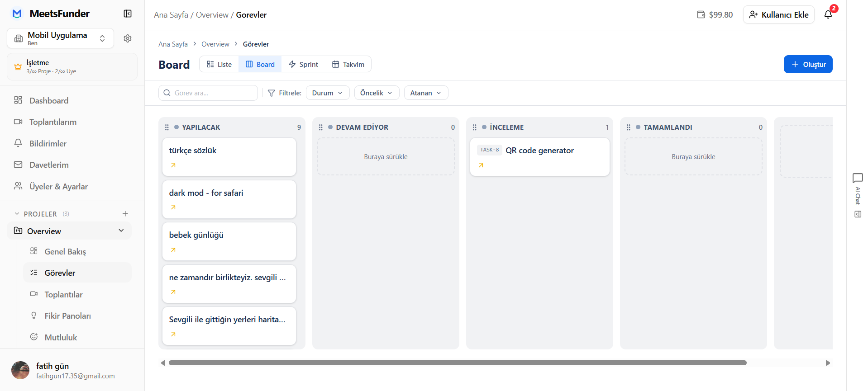Click the Kullanıcı Ekle button
Screen dimensions: 868x391
[x=778, y=14]
